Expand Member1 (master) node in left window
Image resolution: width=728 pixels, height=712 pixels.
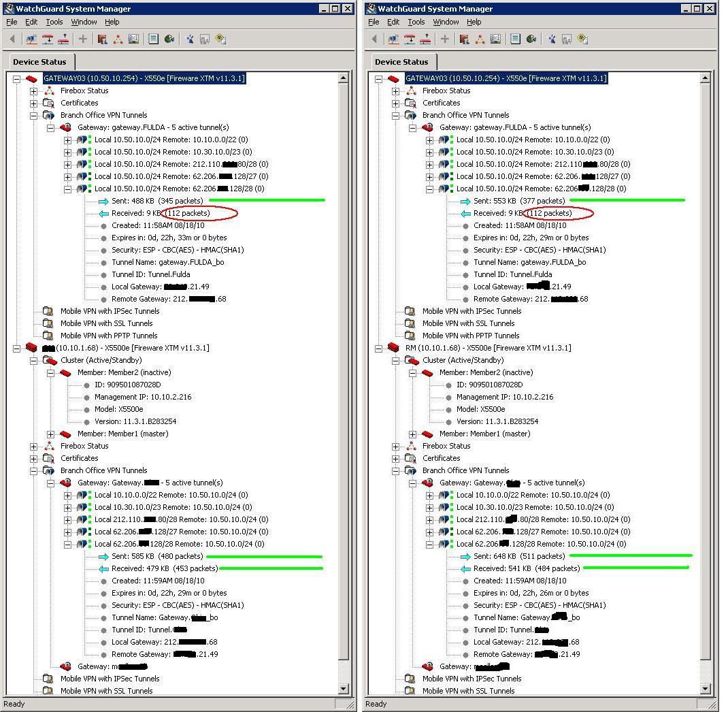(x=50, y=434)
